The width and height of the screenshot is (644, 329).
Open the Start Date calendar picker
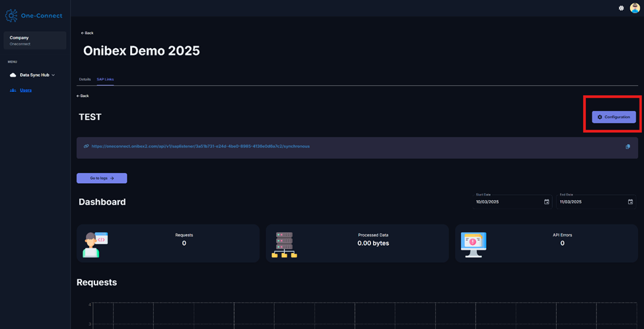tap(546, 201)
